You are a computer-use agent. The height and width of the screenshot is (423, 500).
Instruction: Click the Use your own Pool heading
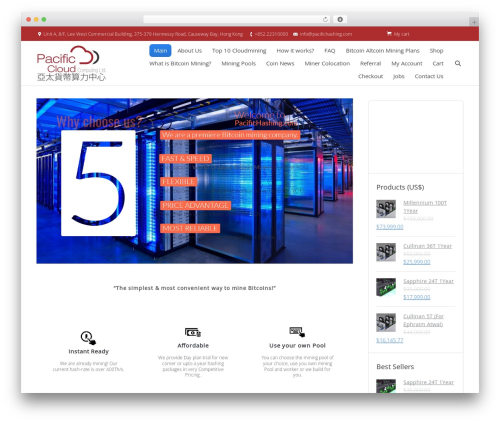[x=297, y=346]
